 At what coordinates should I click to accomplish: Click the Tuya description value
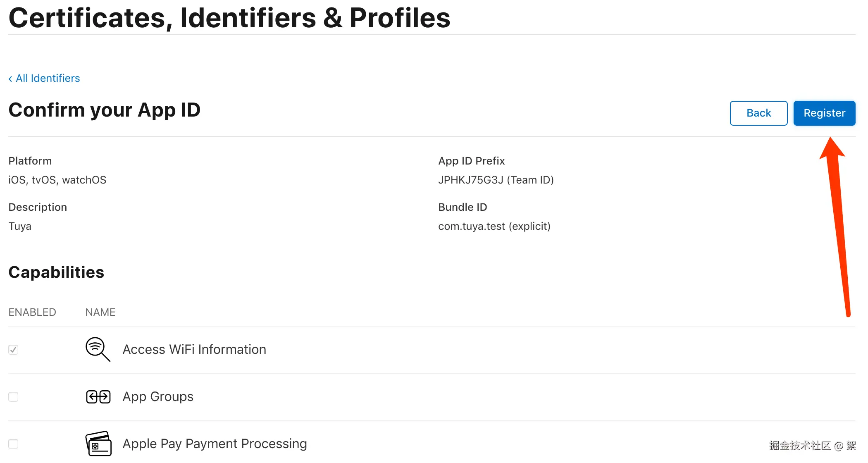20,226
